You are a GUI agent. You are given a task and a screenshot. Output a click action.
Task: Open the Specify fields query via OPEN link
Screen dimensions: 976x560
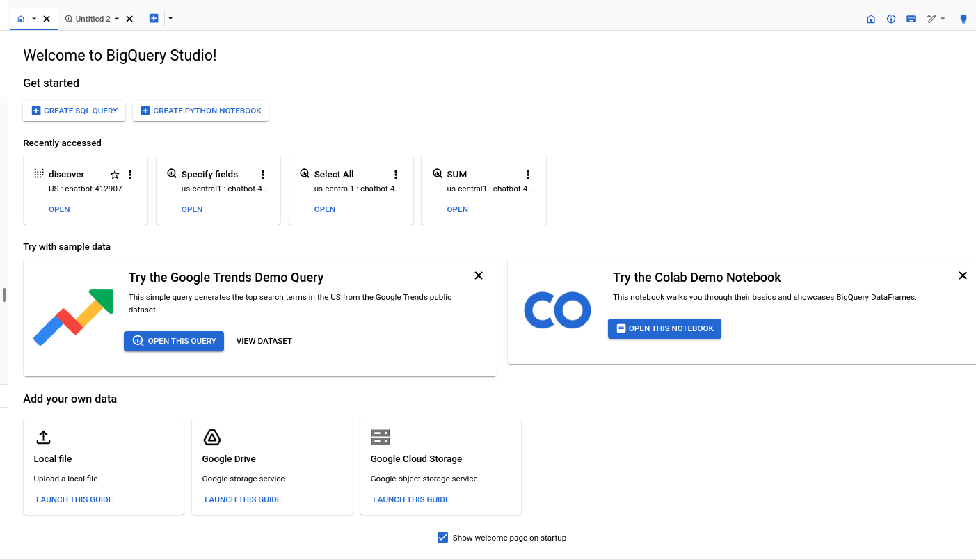tap(192, 209)
